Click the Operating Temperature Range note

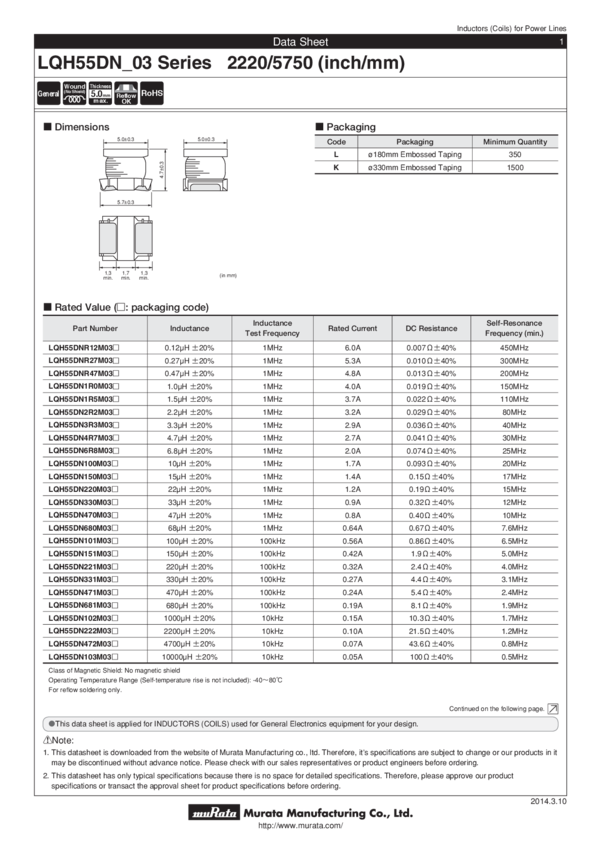point(165,680)
